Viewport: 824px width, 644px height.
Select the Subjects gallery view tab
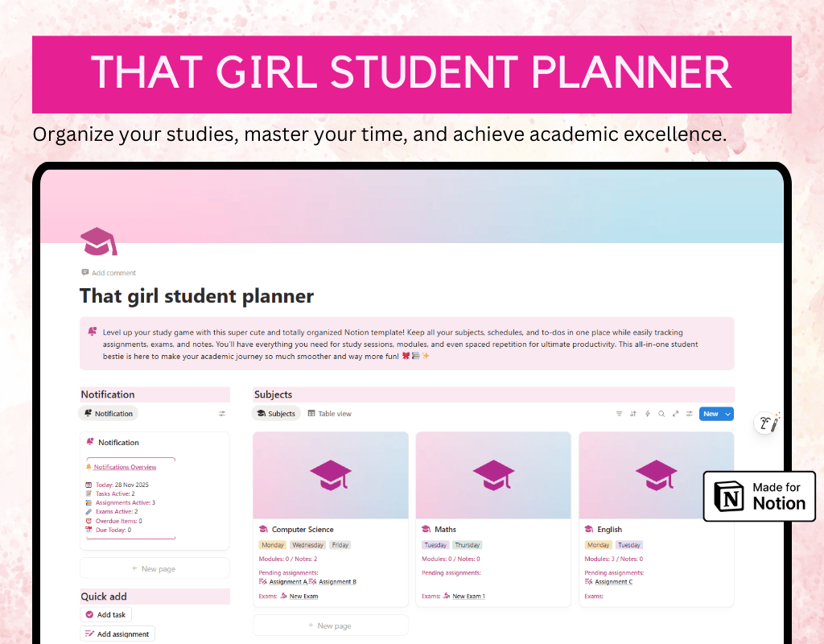(276, 414)
